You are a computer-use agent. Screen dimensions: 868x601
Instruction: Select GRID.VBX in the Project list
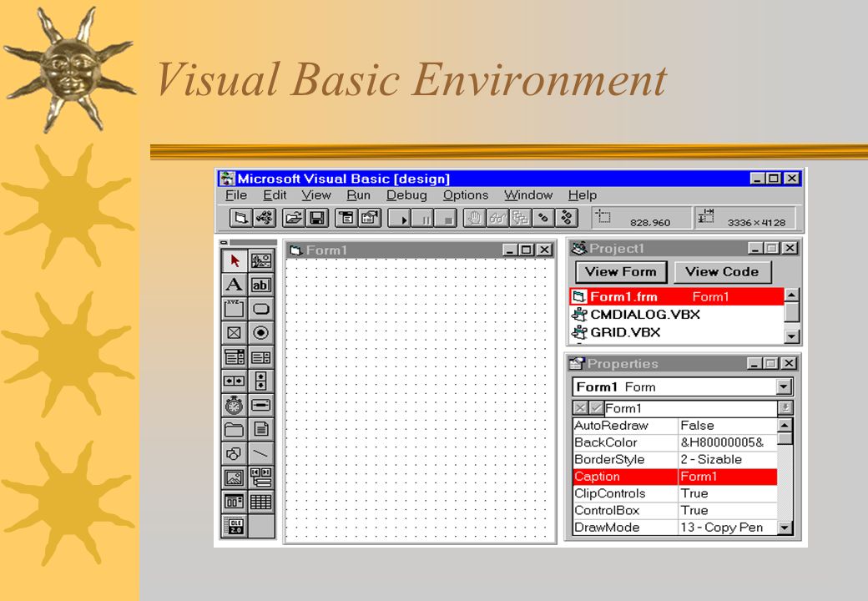click(677, 332)
